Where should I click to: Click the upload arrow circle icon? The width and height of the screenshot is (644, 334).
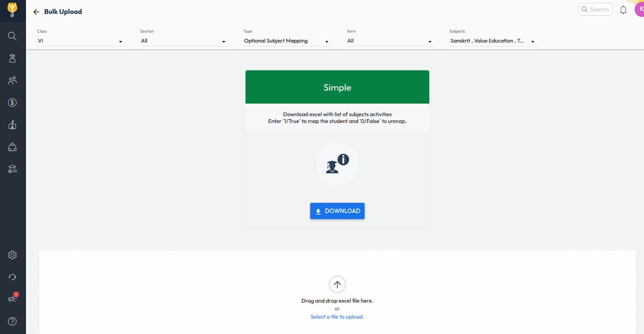click(x=337, y=284)
